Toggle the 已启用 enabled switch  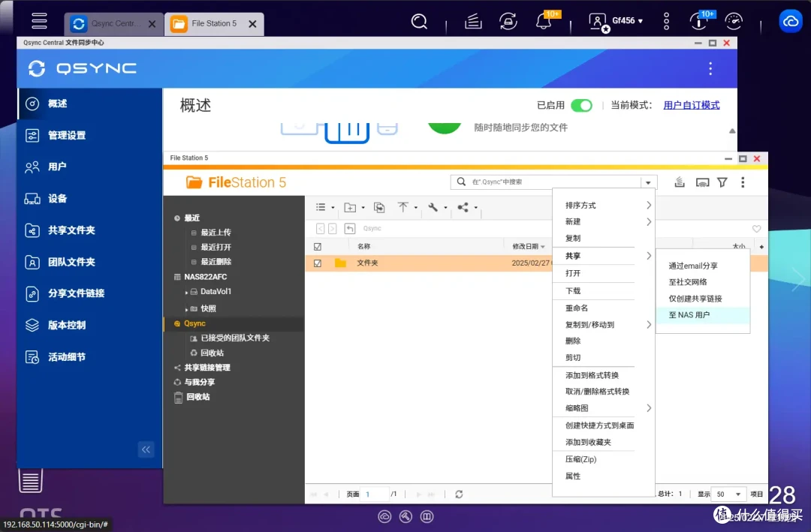pos(581,106)
